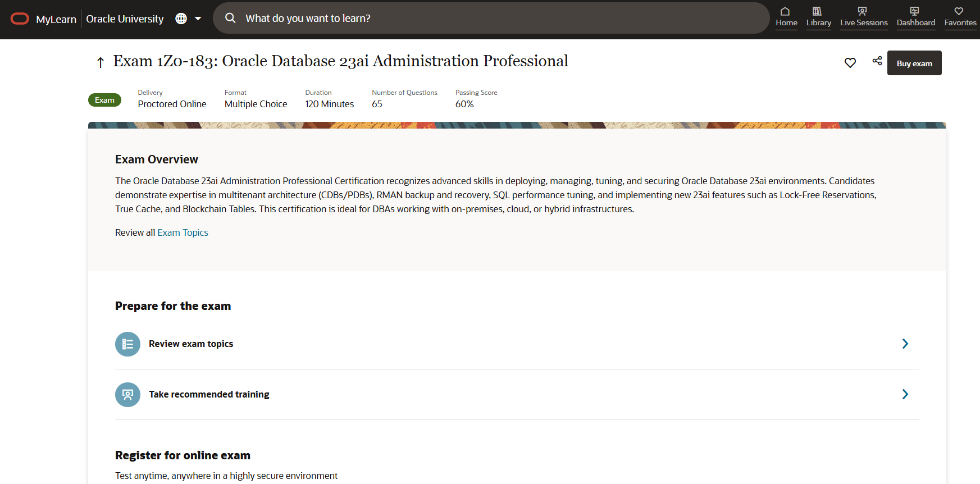Share this exam using the share icon
Screen dimensions: 980x484
[877, 61]
